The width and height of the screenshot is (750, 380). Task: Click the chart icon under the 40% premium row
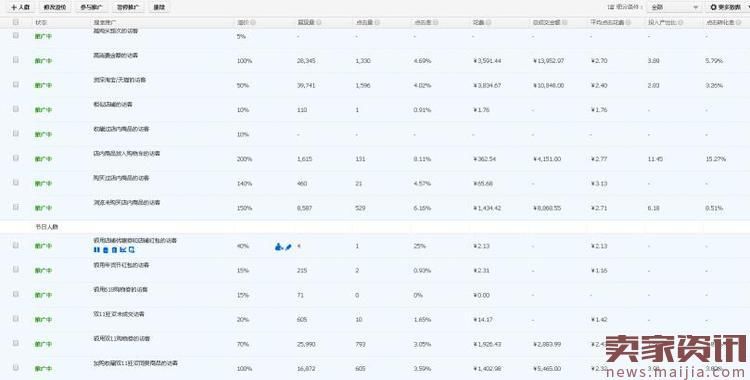click(x=123, y=250)
